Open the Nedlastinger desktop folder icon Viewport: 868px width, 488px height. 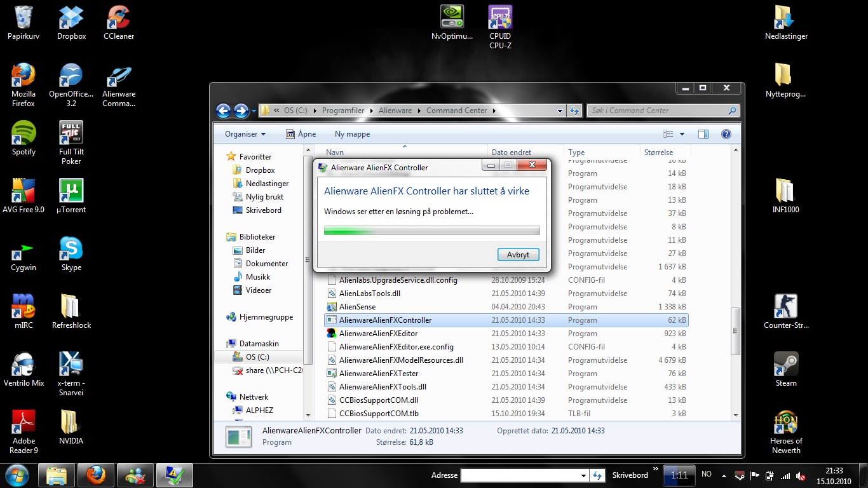(x=786, y=23)
